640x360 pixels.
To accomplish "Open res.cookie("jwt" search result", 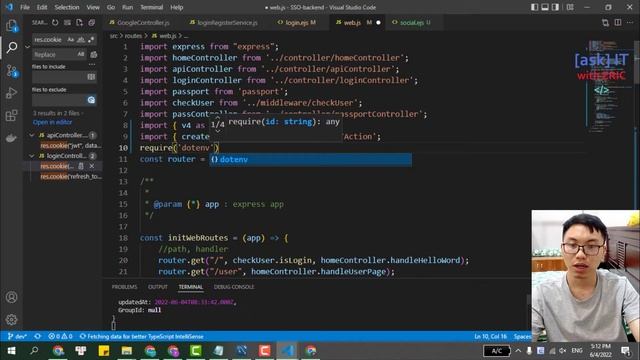I will tap(70, 146).
